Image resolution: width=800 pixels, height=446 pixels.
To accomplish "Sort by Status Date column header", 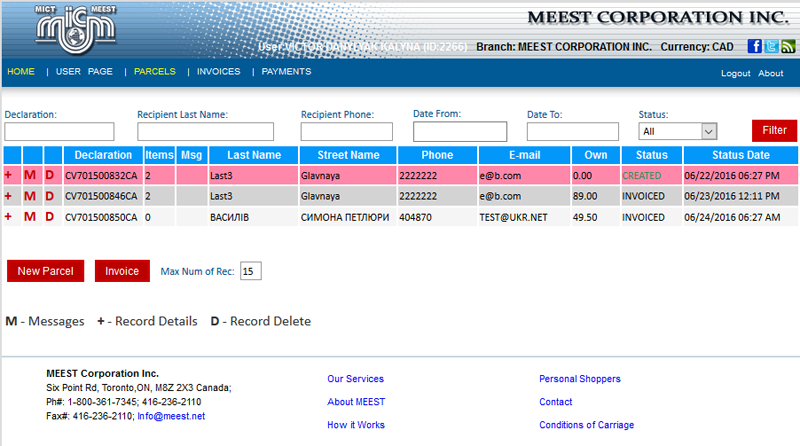I will [741, 155].
